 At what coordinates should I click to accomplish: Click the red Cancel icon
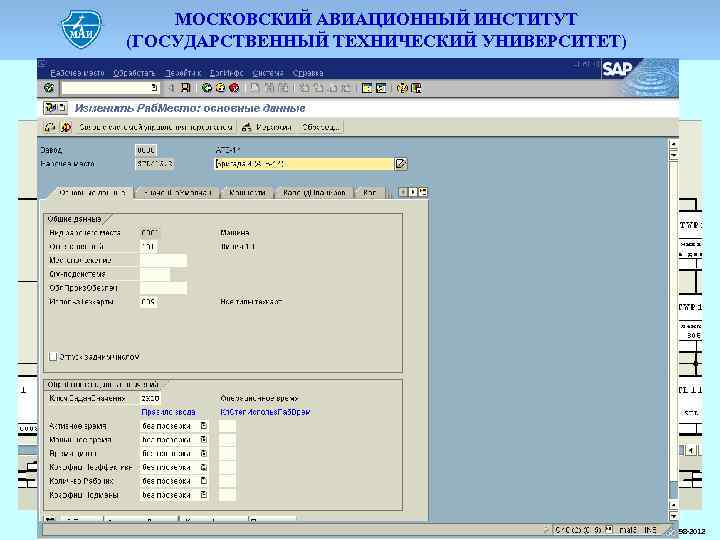coord(234,88)
